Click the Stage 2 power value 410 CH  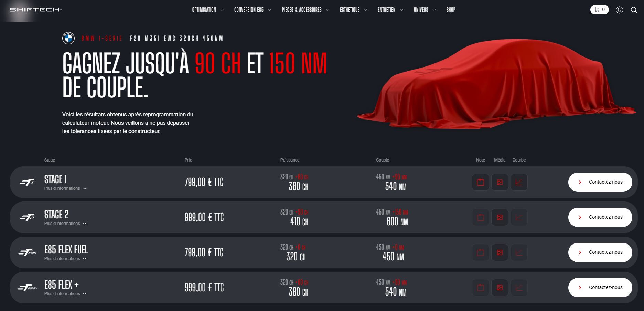299,222
